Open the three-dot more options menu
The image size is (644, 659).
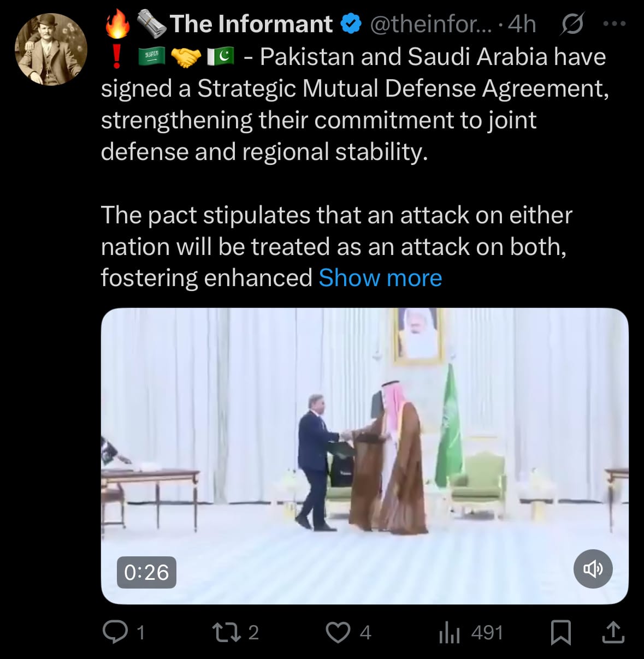(614, 24)
